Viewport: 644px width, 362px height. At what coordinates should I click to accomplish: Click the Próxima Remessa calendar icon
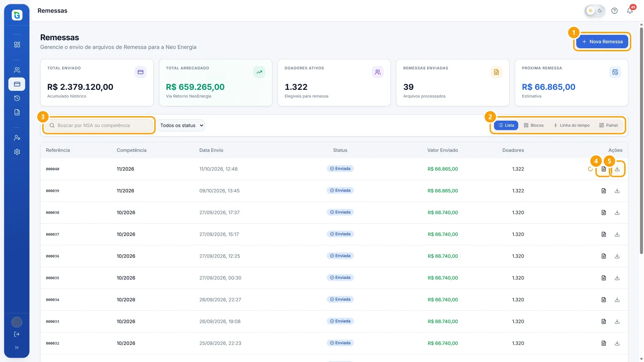tap(615, 72)
